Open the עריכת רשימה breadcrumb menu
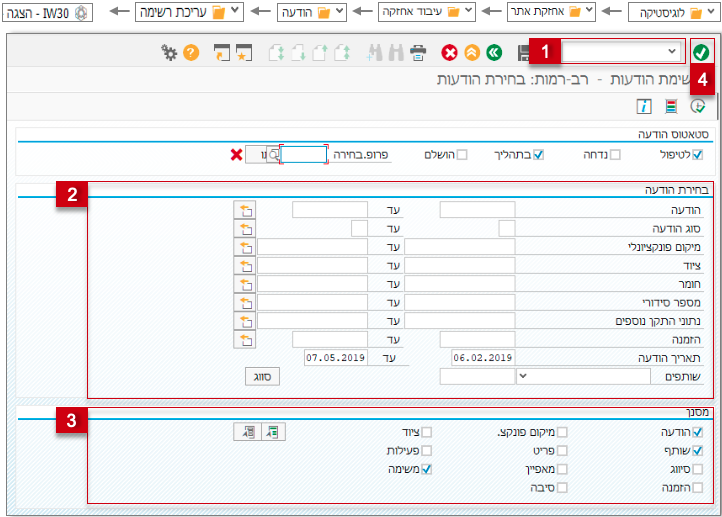The width and height of the screenshot is (722, 517). [235, 11]
